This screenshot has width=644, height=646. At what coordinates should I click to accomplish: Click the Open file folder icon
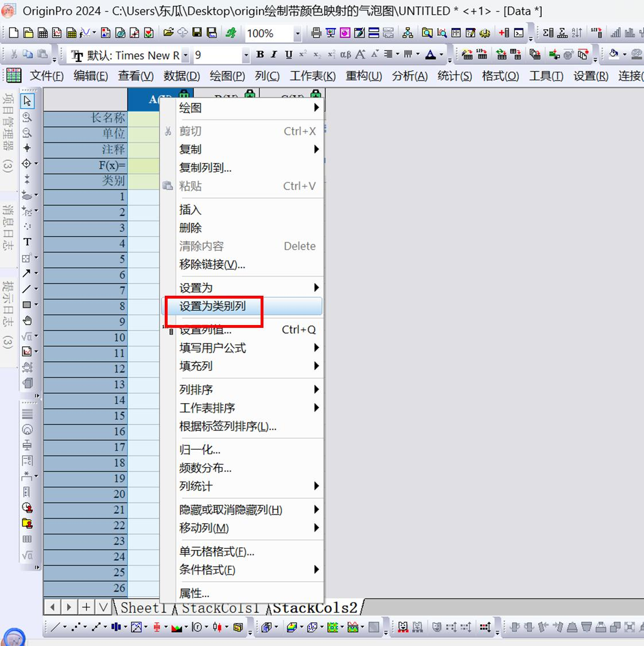pos(168,33)
